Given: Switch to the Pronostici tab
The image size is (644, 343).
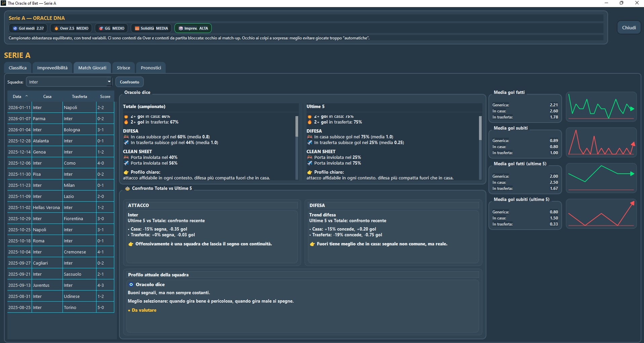Looking at the screenshot, I should tap(151, 68).
